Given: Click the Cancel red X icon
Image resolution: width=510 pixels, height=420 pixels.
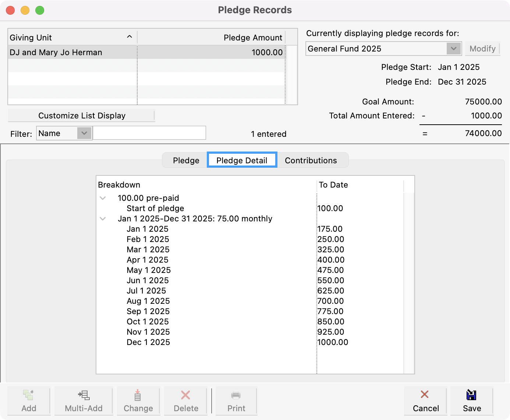Looking at the screenshot, I should pyautogui.click(x=425, y=394).
